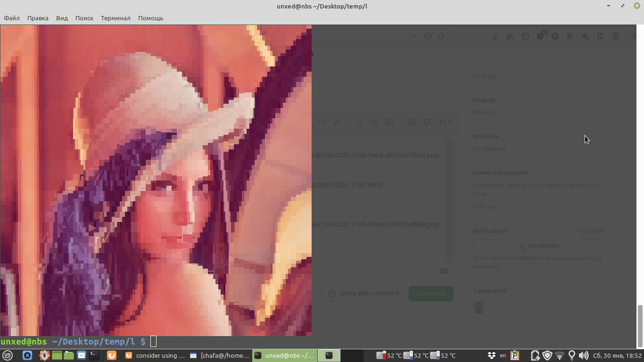Add a link with the editor link icon
Viewport: 644px width, 362px height.
coord(337,122)
